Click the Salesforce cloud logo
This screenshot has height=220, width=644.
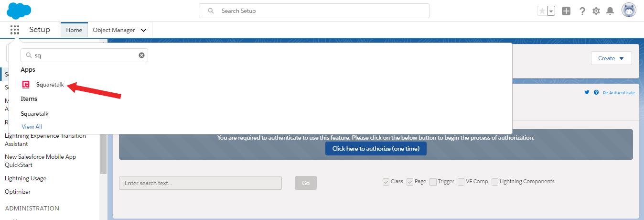19,11
